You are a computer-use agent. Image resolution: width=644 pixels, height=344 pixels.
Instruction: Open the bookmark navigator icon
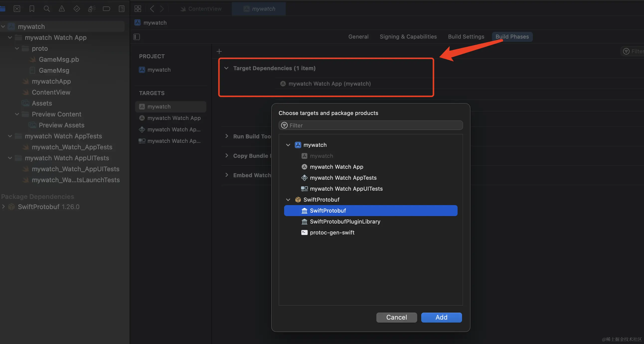[x=32, y=9]
